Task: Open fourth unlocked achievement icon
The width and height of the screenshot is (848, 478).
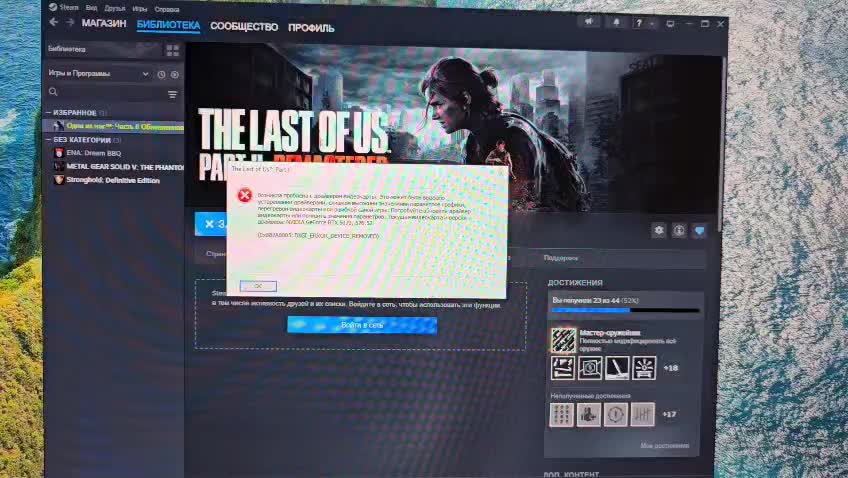Action: (x=644, y=368)
